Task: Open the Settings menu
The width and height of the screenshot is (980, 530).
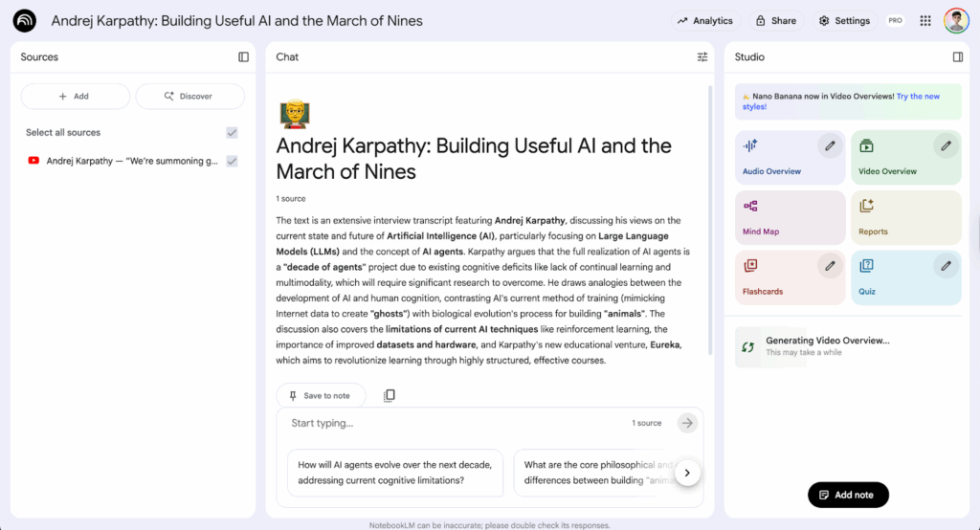Action: click(x=844, y=21)
